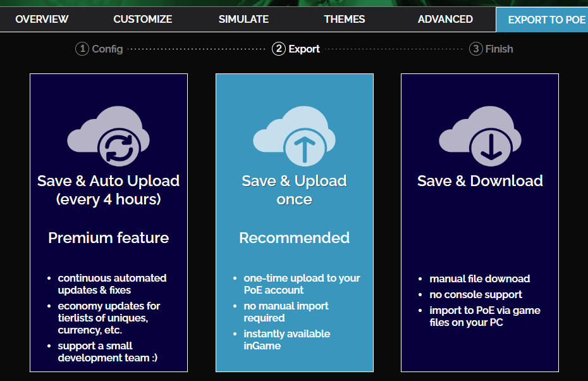Choose Save & Upload once heading
This screenshot has height=381, width=588.
coord(295,190)
